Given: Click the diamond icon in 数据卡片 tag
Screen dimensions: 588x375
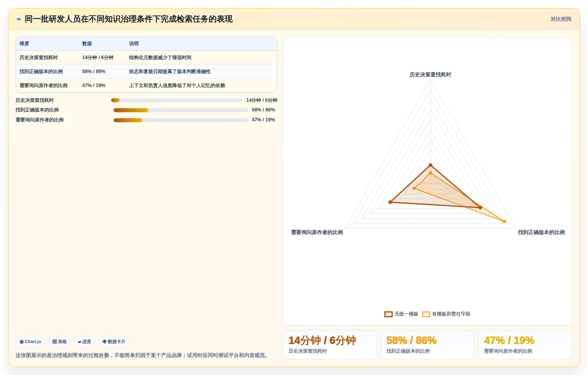Looking at the screenshot, I should [104, 342].
